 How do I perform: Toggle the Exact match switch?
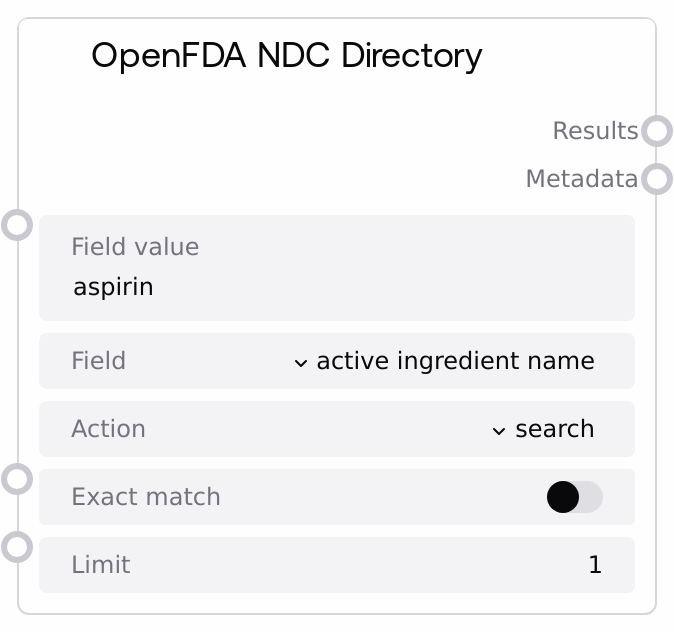pyautogui.click(x=574, y=497)
